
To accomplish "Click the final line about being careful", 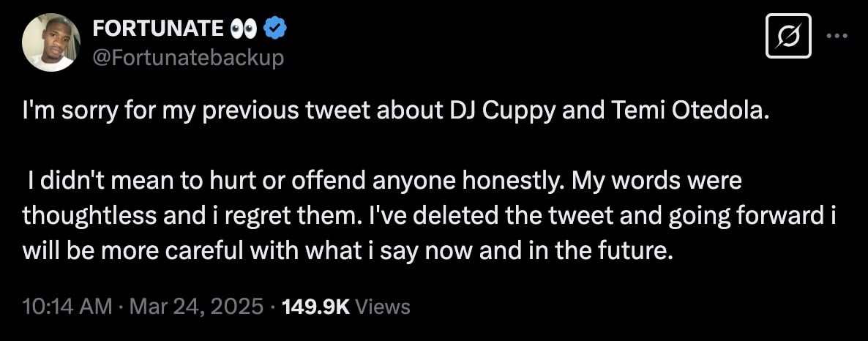I will 346,251.
